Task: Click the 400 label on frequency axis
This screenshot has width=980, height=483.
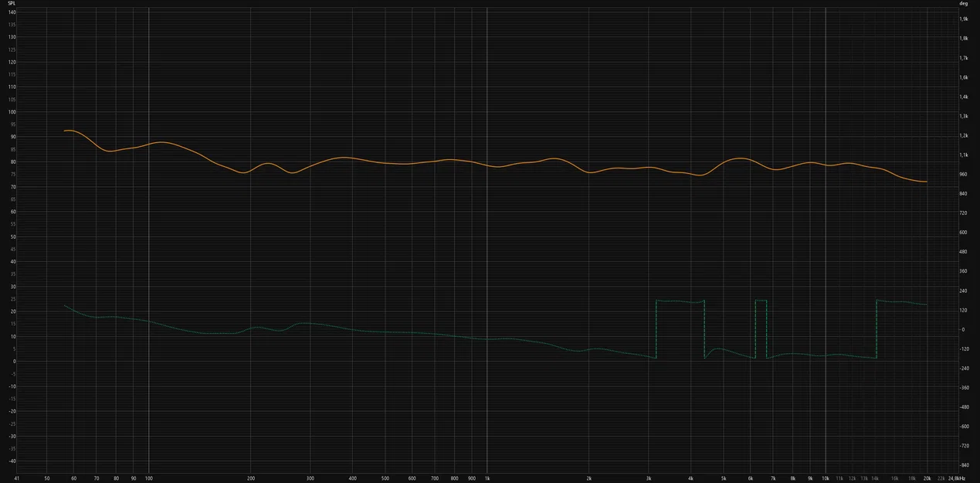Action: (352, 478)
